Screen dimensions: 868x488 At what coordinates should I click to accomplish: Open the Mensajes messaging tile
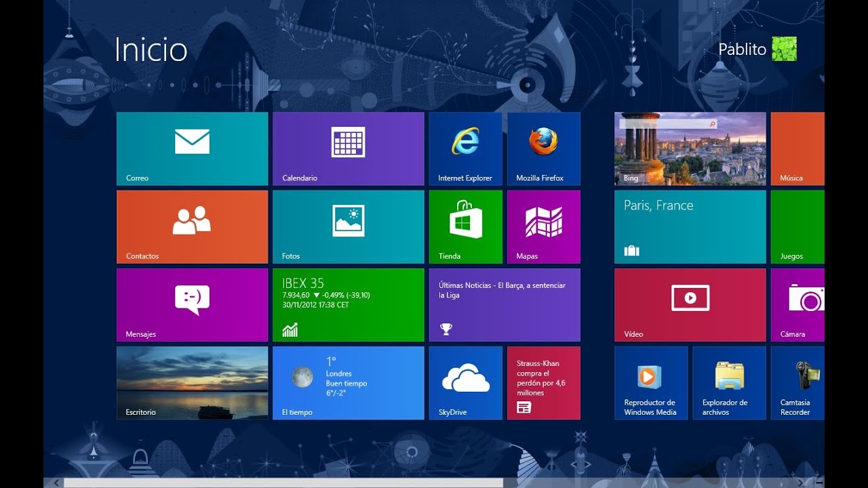(193, 305)
